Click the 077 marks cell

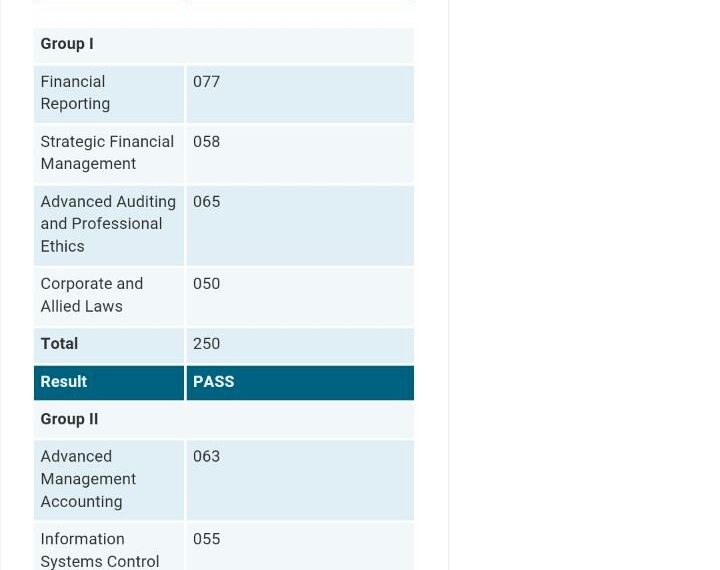pos(300,94)
